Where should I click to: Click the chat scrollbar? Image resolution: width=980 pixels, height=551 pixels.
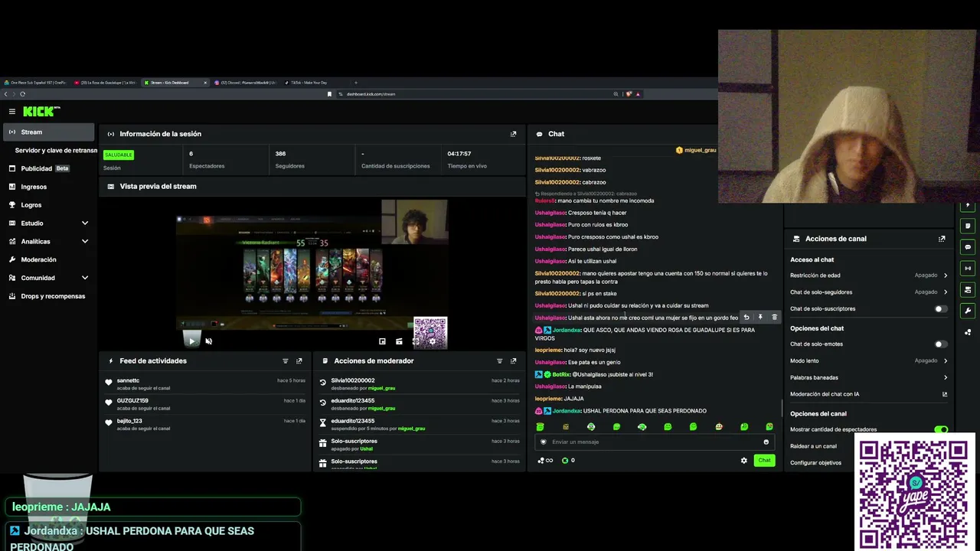coord(782,407)
